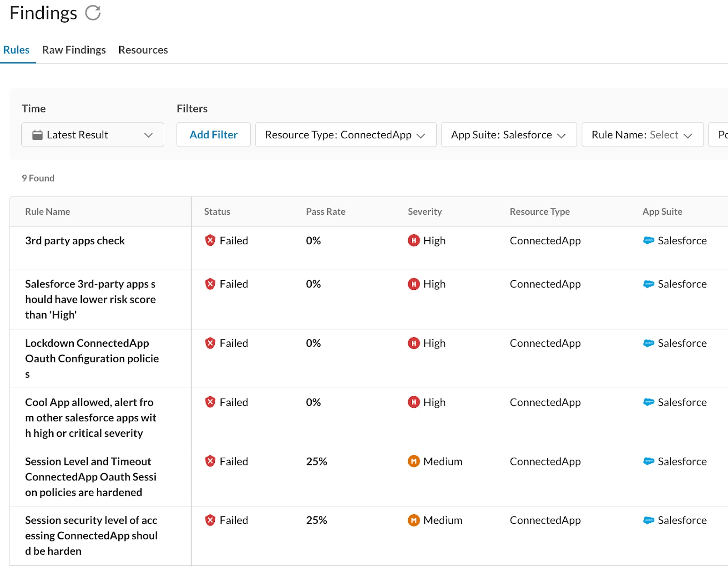Open the Resources tab

(x=143, y=50)
